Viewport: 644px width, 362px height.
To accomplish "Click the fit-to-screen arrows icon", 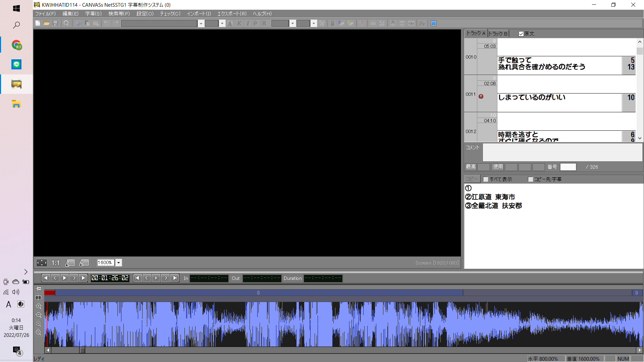I will 42,263.
